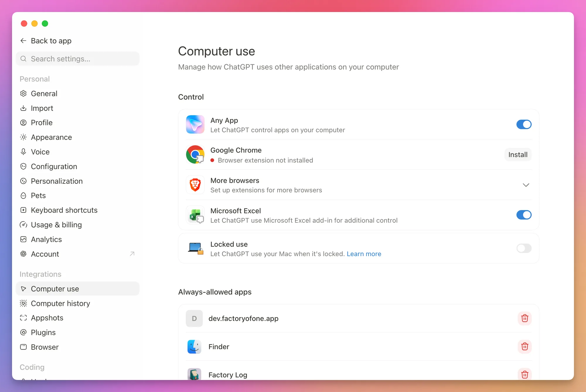The image size is (586, 392).
Task: Click the Browser label in sidebar
Action: click(45, 347)
